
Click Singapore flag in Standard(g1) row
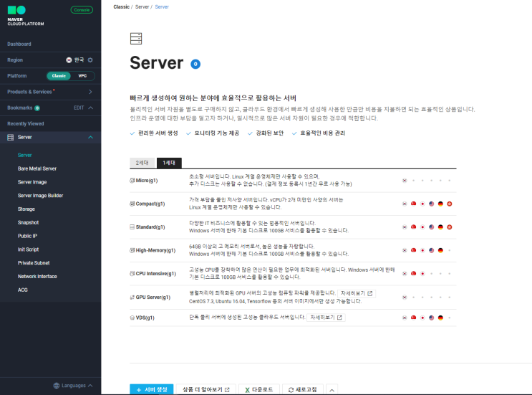pos(414,227)
